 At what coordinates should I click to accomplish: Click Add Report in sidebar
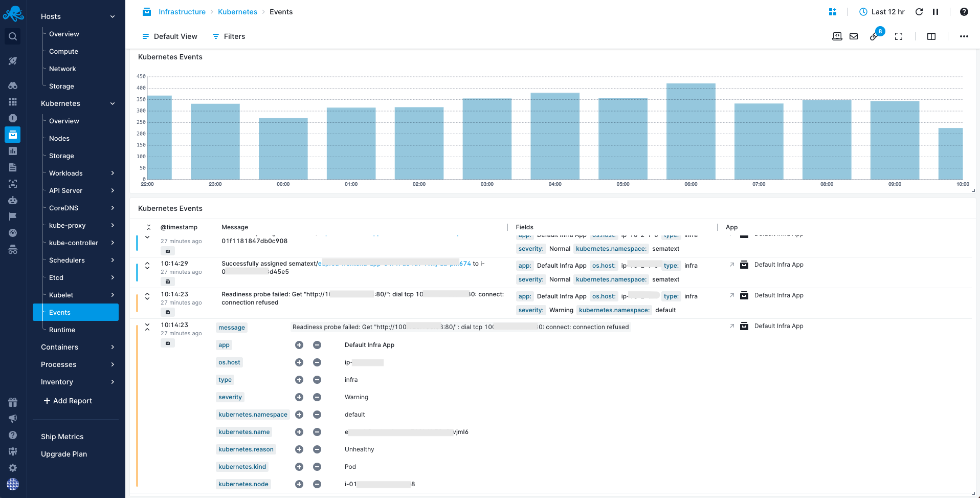pos(68,401)
